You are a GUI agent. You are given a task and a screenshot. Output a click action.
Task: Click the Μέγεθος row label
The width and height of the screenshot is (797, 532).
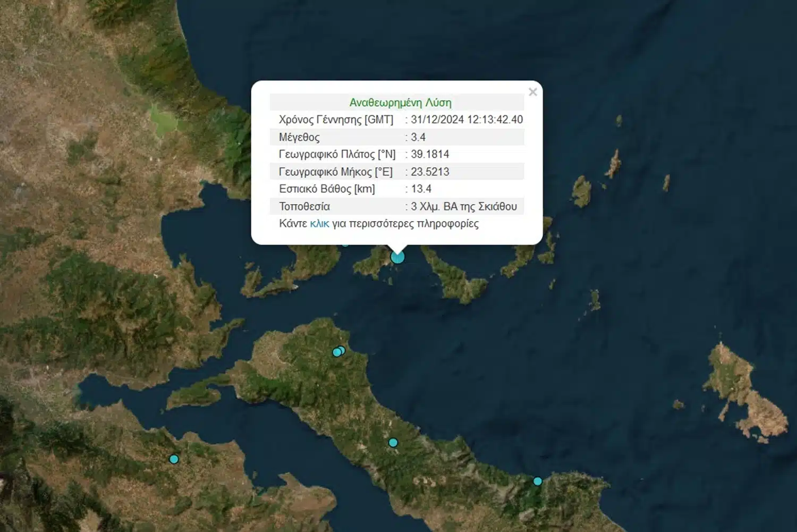coord(299,137)
